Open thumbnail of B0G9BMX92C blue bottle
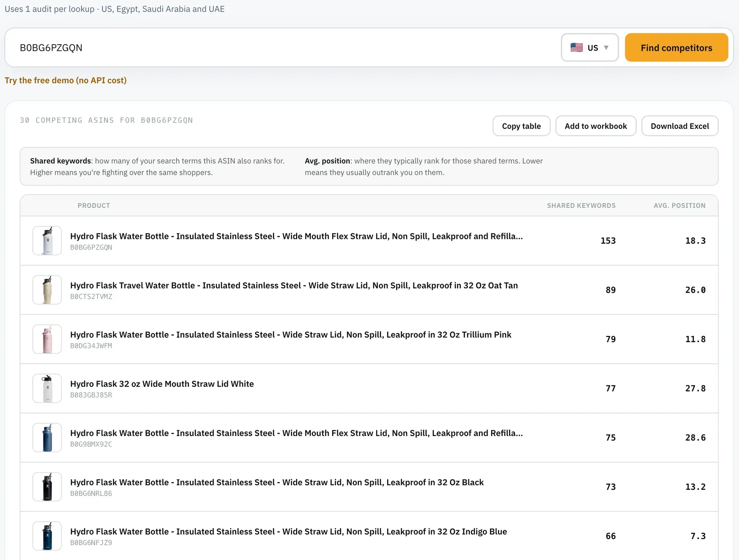739x560 pixels. pyautogui.click(x=47, y=438)
